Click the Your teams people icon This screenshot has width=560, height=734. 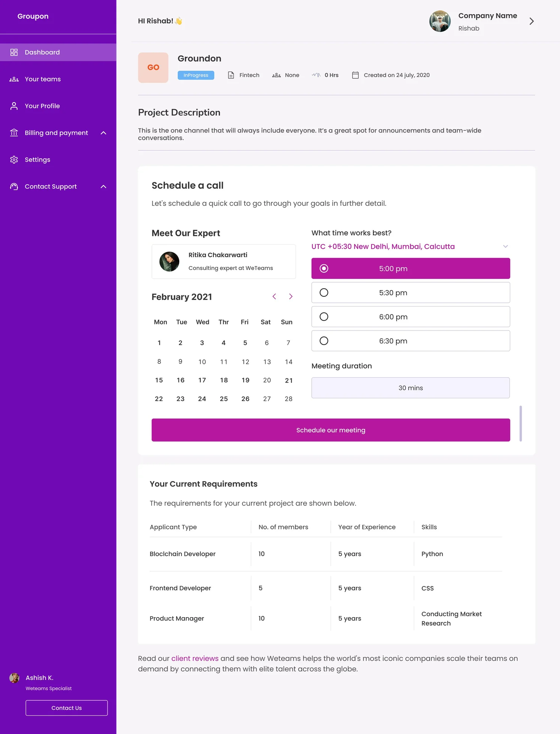[14, 79]
